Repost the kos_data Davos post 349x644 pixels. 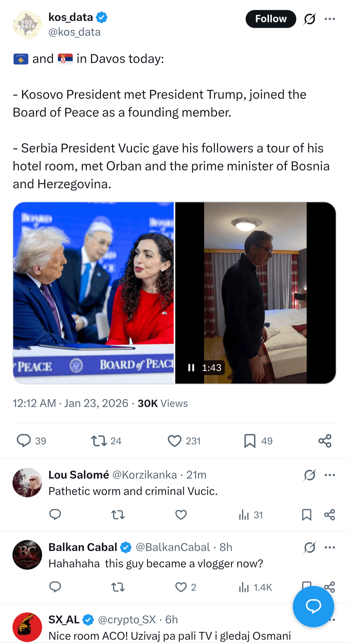[99, 441]
